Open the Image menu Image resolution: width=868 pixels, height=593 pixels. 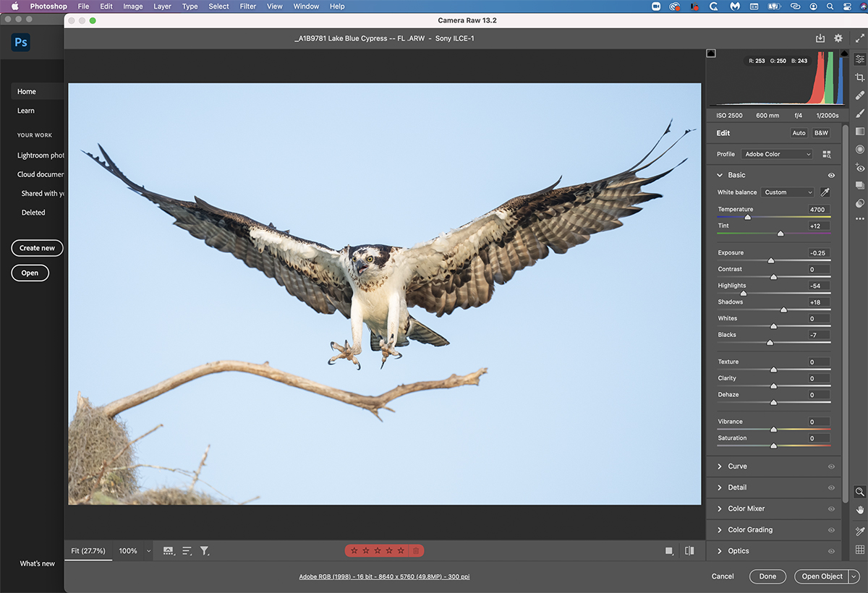click(x=133, y=7)
